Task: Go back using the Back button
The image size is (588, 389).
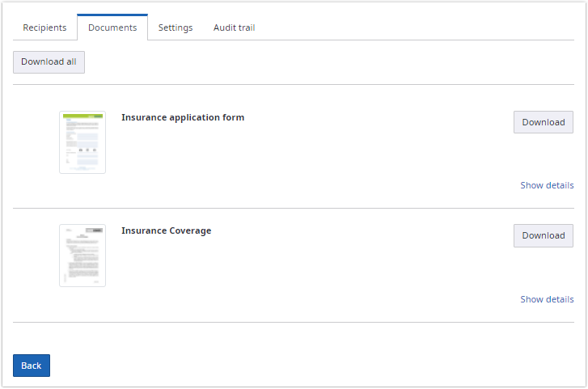Action: (x=32, y=366)
